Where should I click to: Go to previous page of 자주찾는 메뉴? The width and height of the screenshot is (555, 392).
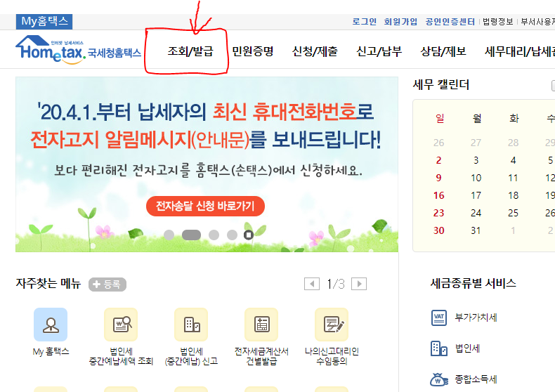(312, 284)
